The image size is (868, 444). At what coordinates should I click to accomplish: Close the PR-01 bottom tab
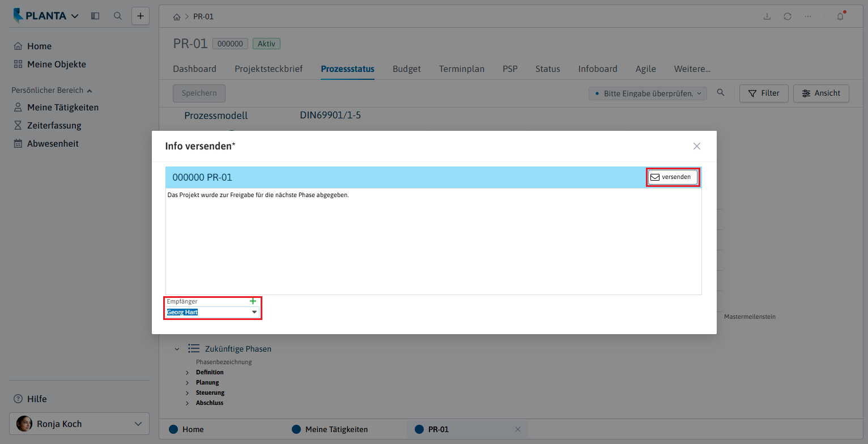517,429
